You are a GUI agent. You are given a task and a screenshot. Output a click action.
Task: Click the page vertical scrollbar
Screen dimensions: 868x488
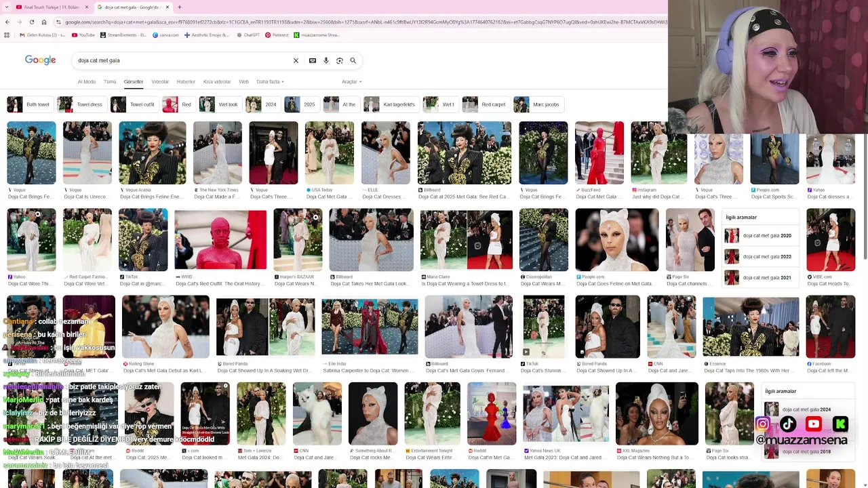[x=865, y=197]
